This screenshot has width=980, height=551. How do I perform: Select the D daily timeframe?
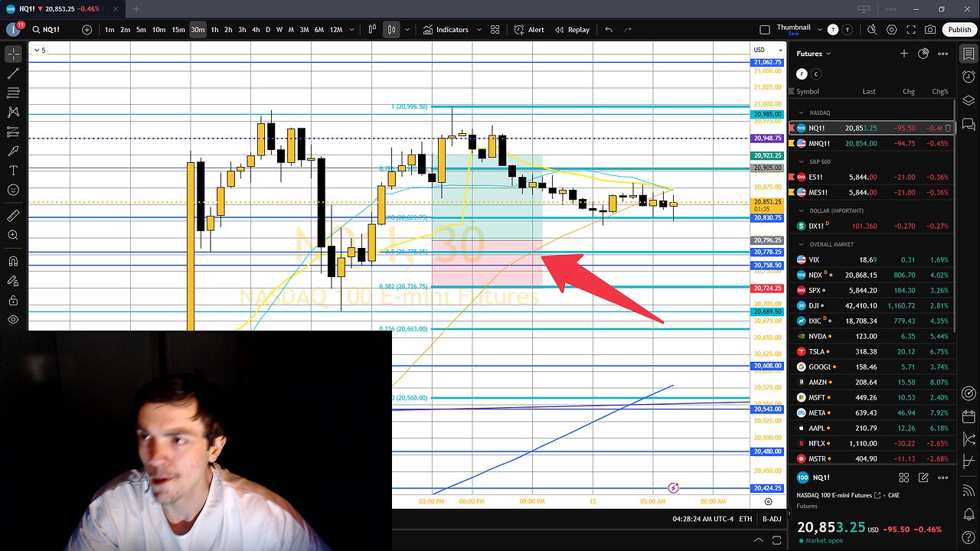coord(267,30)
